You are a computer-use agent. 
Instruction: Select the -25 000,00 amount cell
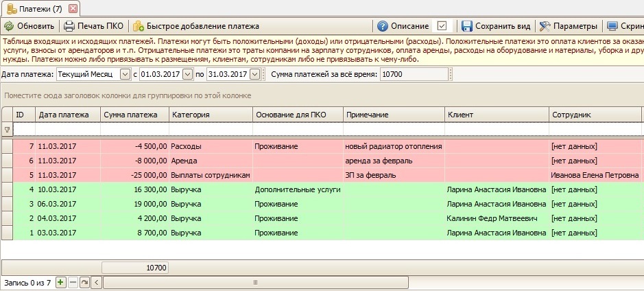click(134, 175)
